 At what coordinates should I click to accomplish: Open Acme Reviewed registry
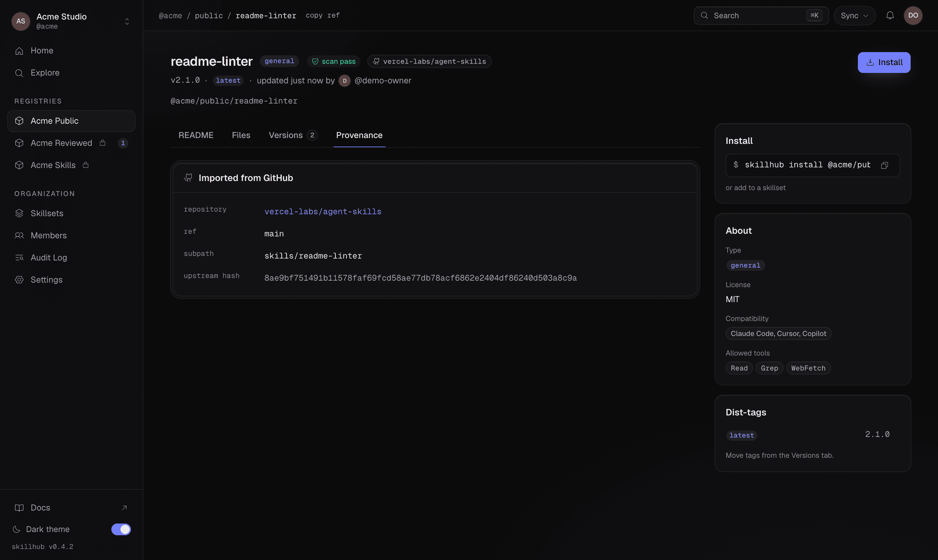click(71, 143)
